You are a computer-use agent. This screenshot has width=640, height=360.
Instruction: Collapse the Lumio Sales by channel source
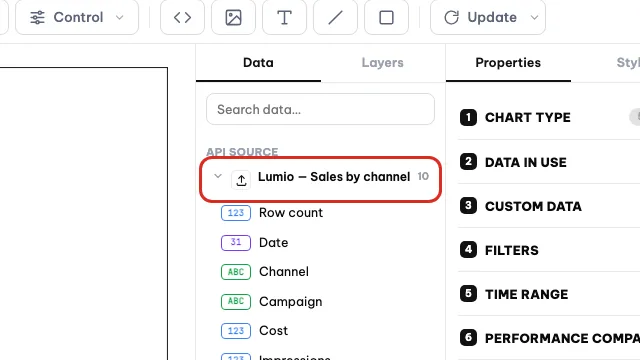point(218,176)
